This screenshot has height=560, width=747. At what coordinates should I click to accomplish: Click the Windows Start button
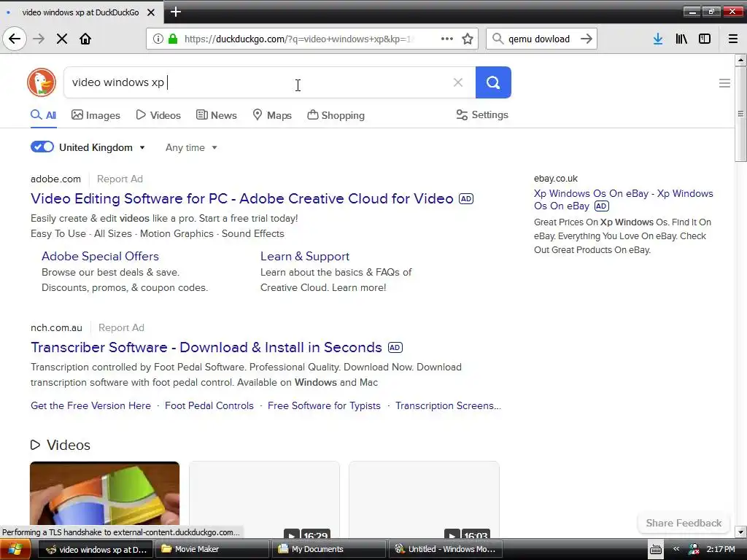pos(15,550)
